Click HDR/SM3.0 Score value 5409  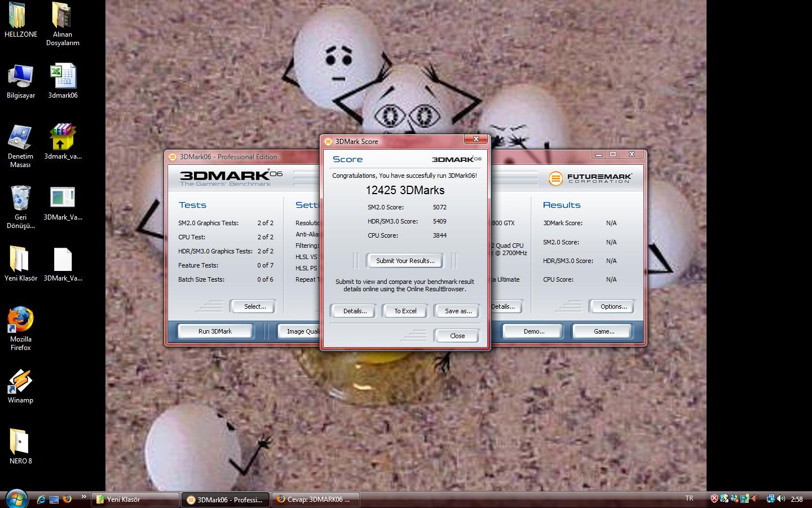coord(439,221)
